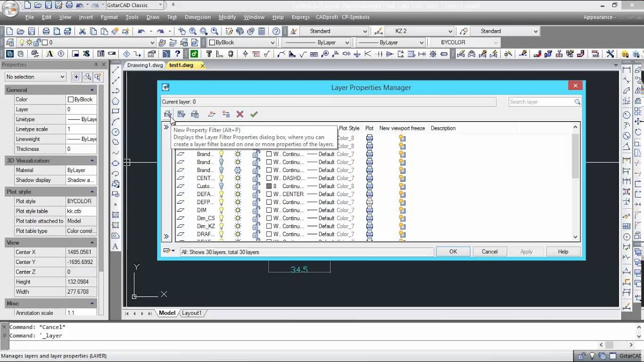Toggle On lightbulb for Custo... layer
Viewport: 644px width, 362px height.
click(221, 186)
